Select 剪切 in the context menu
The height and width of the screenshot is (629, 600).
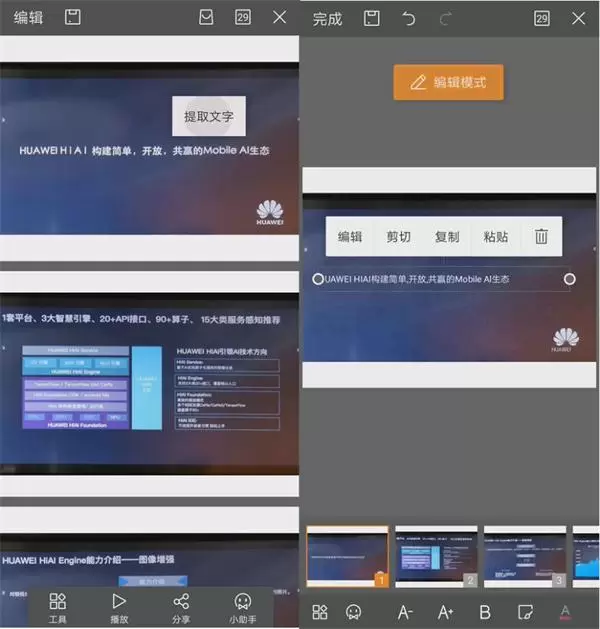(x=398, y=237)
